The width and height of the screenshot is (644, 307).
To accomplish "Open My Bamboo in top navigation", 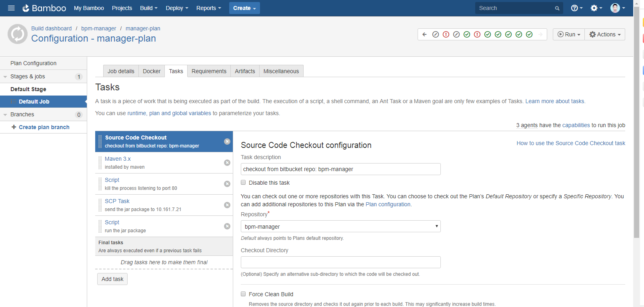I will pos(89,8).
